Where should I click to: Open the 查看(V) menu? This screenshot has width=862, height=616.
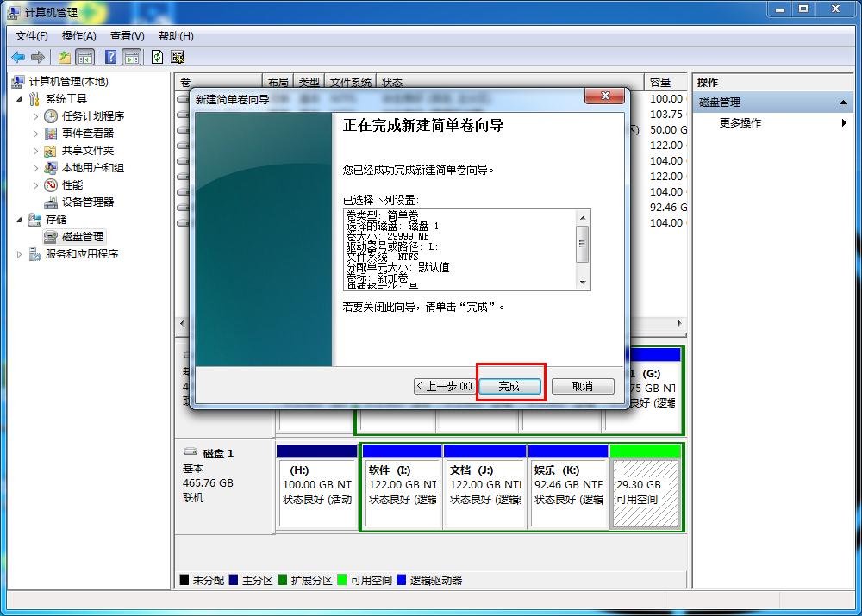point(125,36)
